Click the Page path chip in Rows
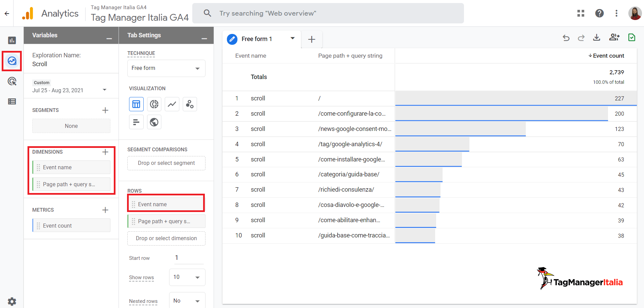 click(x=166, y=221)
